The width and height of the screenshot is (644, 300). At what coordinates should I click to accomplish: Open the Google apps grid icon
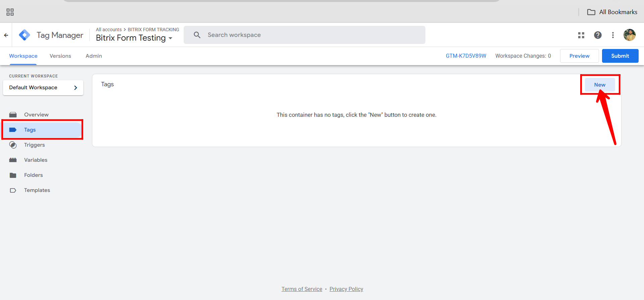(581, 35)
